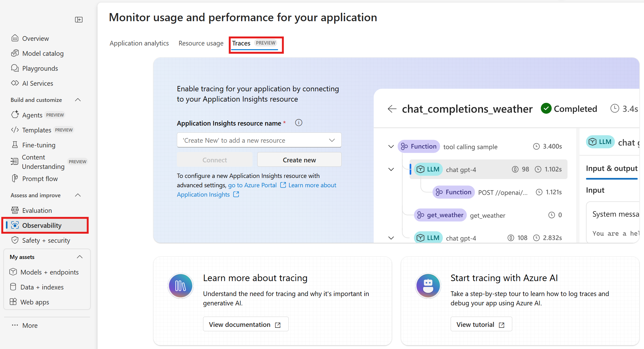
Task: Collapse the Build and customize section
Action: [78, 100]
